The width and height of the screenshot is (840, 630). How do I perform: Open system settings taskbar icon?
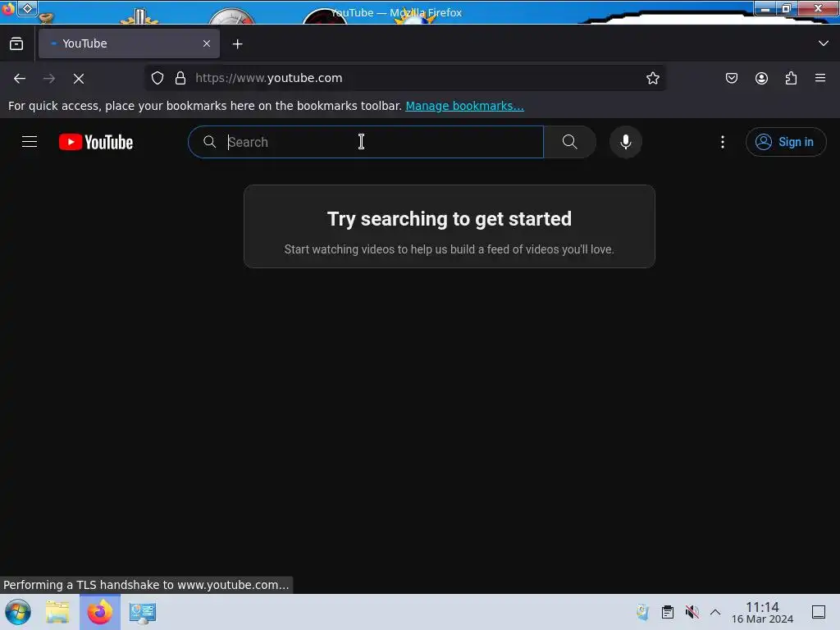(143, 612)
